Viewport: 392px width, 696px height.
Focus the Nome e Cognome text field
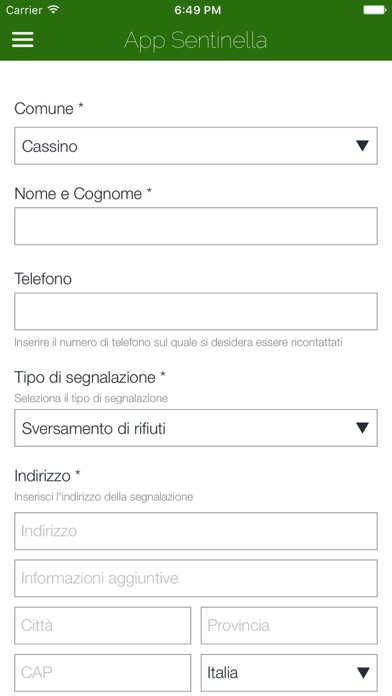[x=196, y=226]
